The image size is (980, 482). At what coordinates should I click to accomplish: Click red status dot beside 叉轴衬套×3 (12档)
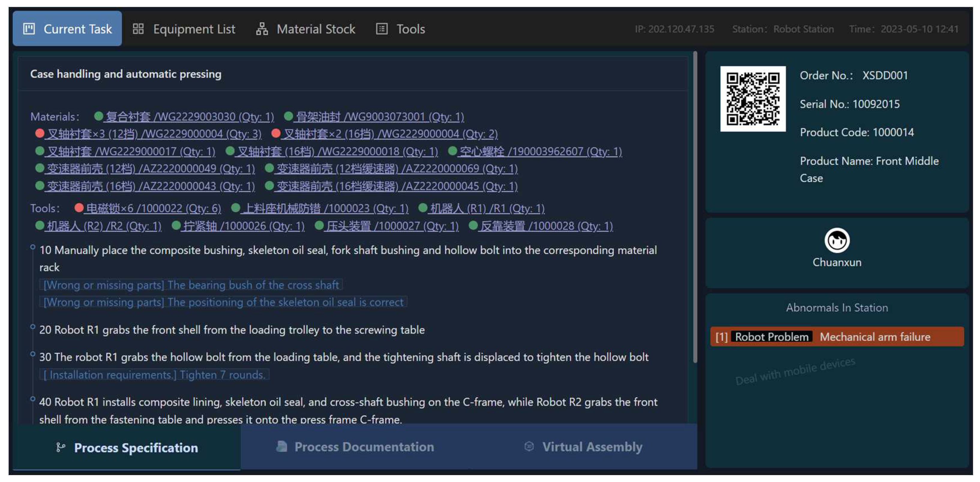click(39, 133)
